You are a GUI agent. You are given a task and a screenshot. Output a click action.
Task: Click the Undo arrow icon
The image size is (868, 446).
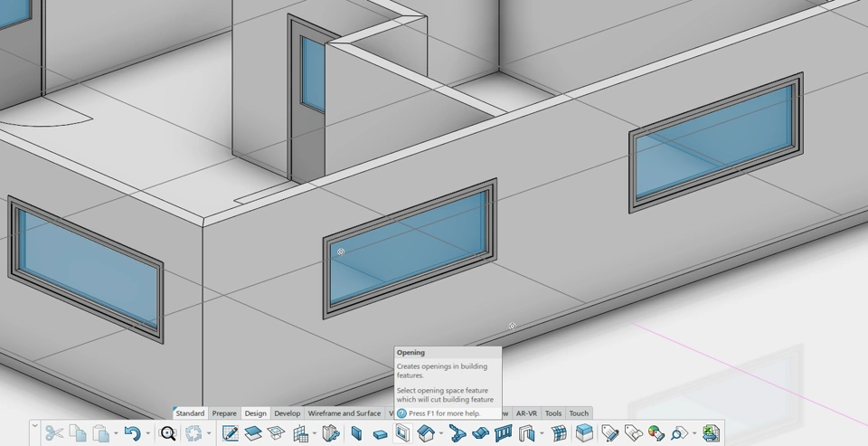tap(132, 432)
